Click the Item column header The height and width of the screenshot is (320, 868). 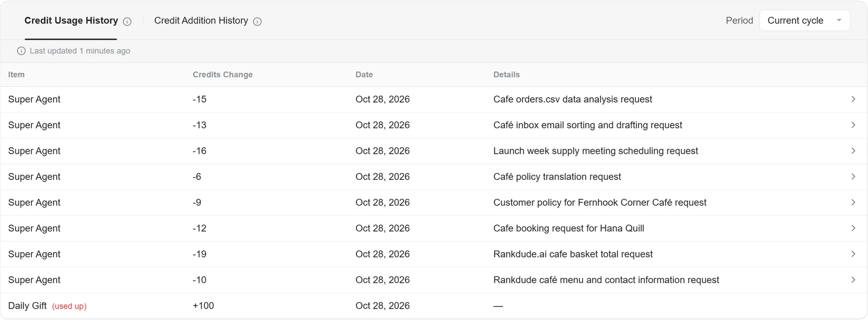(x=16, y=75)
